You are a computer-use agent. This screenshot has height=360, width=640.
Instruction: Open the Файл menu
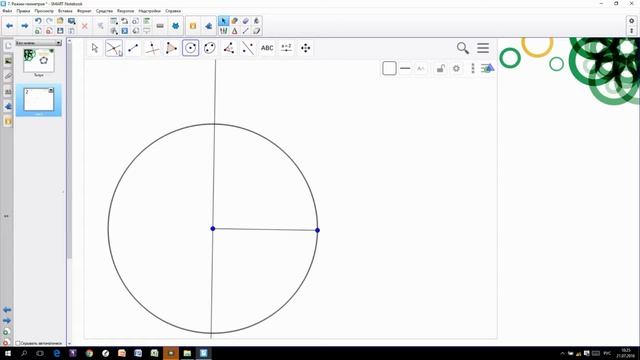[7, 11]
